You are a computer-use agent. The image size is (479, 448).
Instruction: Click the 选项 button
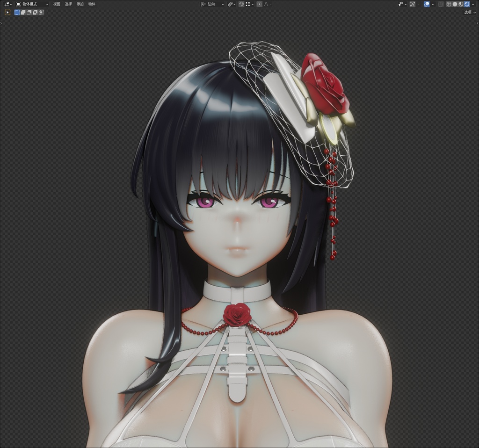pyautogui.click(x=469, y=11)
